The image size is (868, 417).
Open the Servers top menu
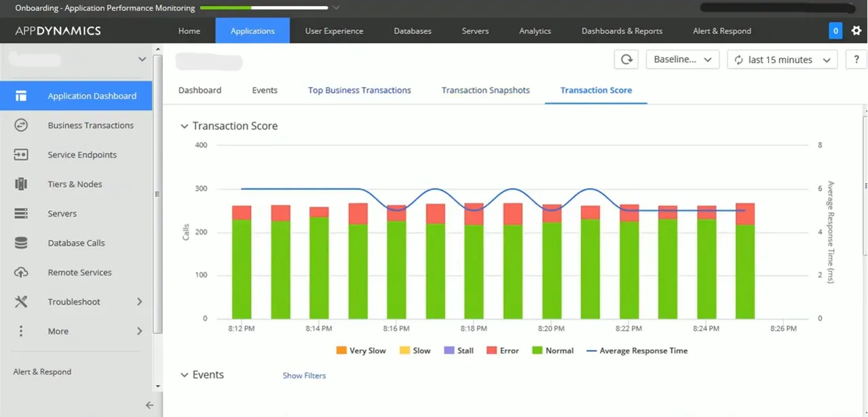point(475,31)
